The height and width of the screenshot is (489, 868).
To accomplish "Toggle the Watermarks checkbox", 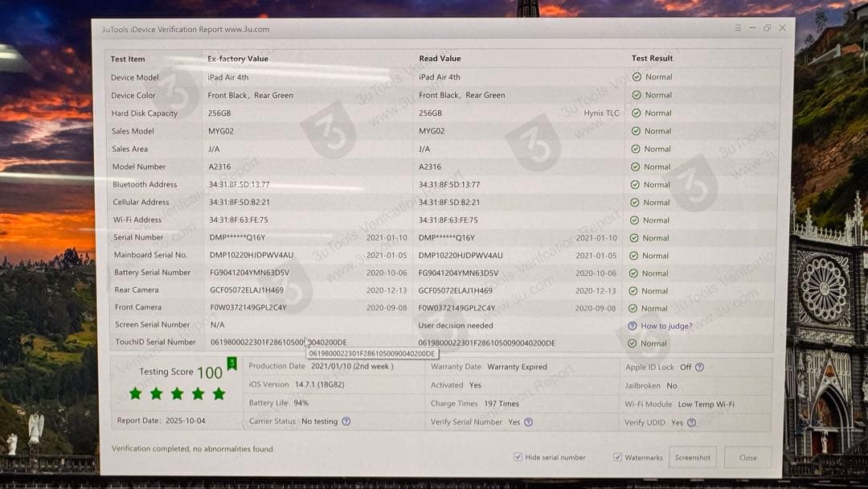I will click(x=617, y=458).
